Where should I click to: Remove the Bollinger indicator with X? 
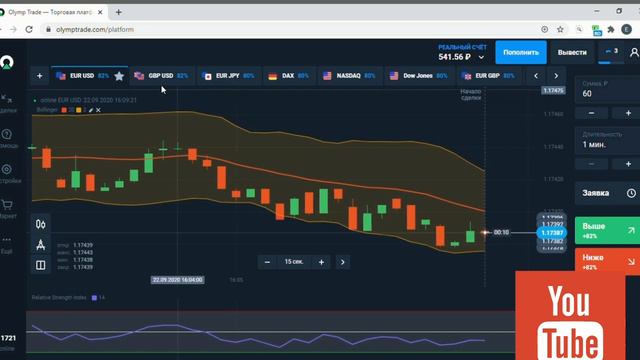click(98, 110)
